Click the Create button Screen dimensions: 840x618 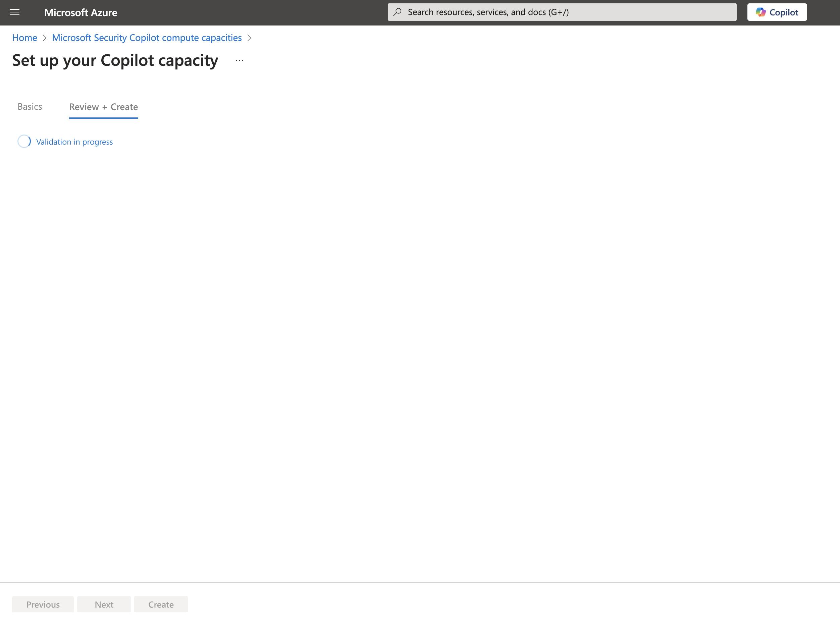(161, 604)
